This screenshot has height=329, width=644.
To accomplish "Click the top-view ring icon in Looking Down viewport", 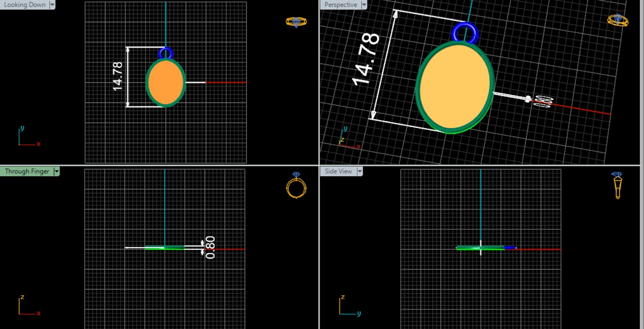I will coord(296,22).
